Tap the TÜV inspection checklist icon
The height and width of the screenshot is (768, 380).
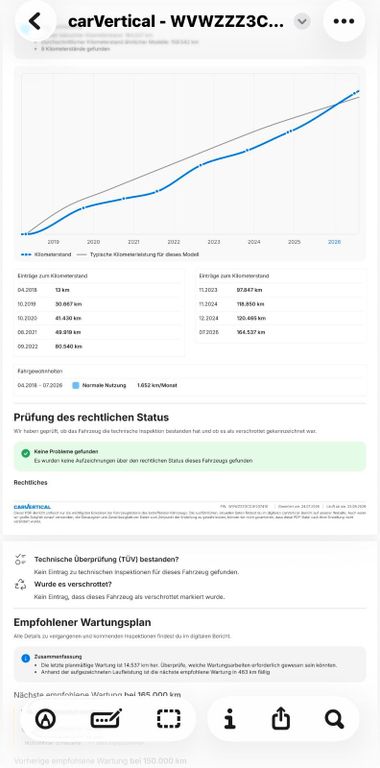click(x=21, y=559)
